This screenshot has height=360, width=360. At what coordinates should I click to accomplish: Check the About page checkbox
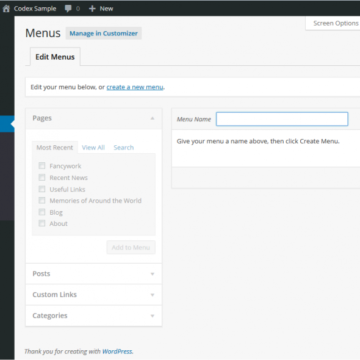point(42,223)
